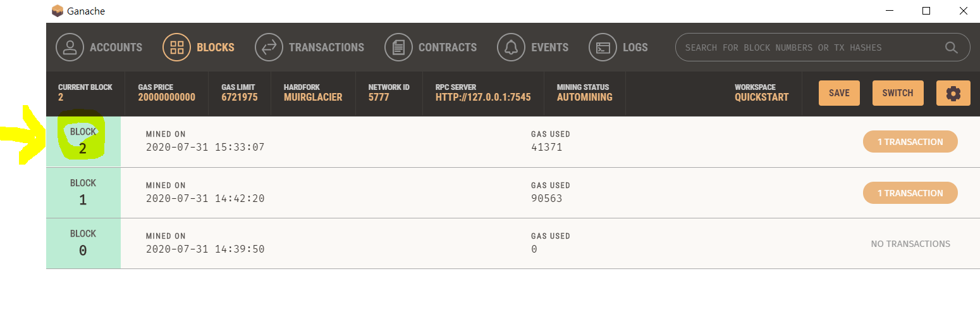Select the Blocks tab
Viewport: 980px width, 321px height.
tap(199, 47)
